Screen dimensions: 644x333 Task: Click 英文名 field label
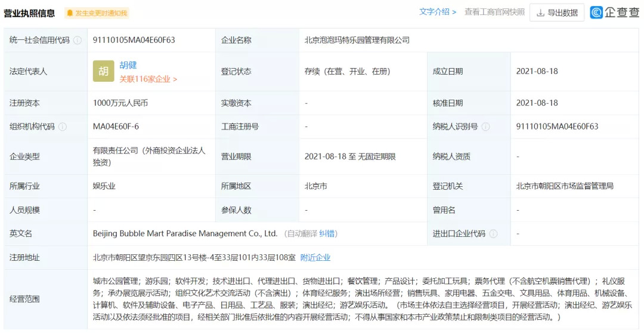point(21,233)
